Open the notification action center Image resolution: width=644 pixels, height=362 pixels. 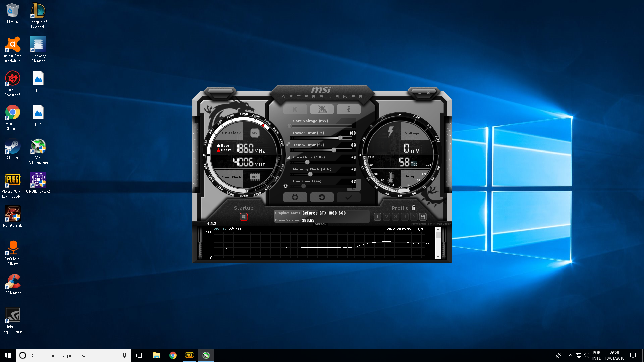tap(633, 355)
